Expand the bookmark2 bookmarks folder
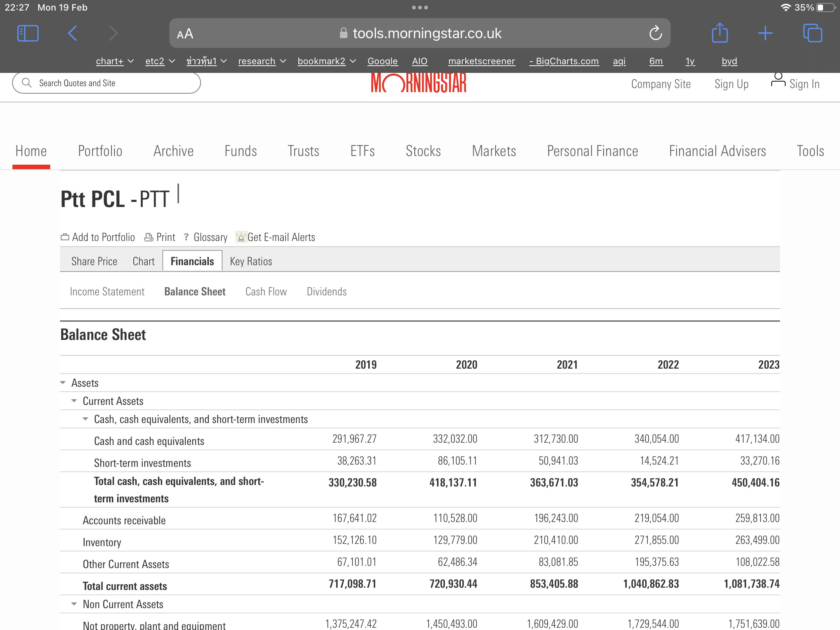The height and width of the screenshot is (630, 840). coord(327,61)
